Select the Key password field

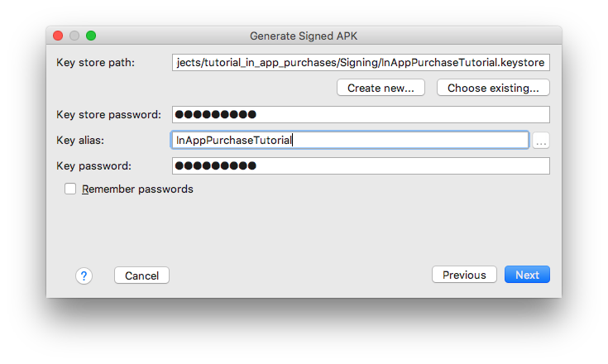pyautogui.click(x=361, y=166)
